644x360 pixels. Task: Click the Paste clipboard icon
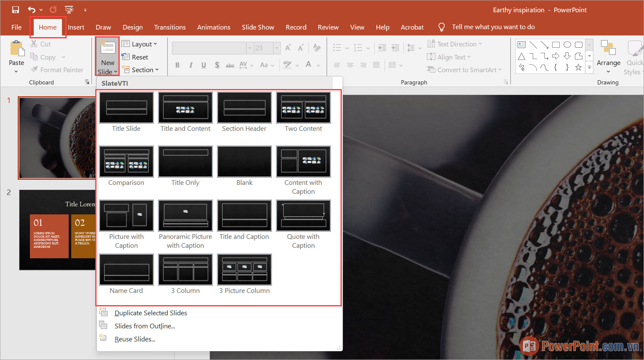17,48
